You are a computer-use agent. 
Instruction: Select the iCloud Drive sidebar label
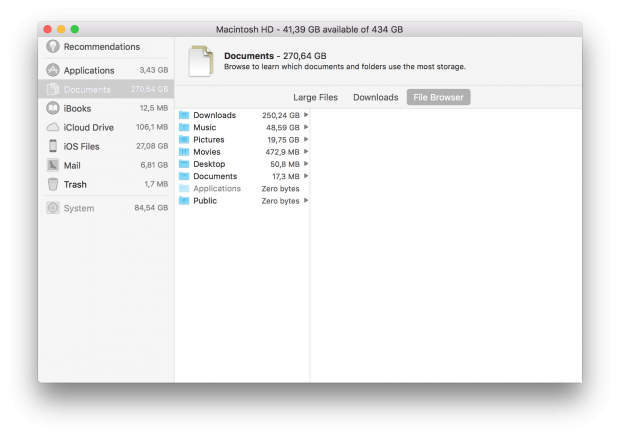[x=89, y=127]
